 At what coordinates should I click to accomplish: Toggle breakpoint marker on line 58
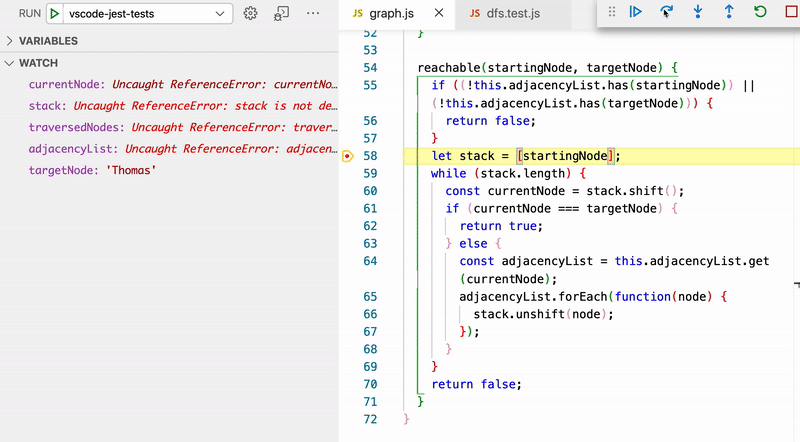347,156
